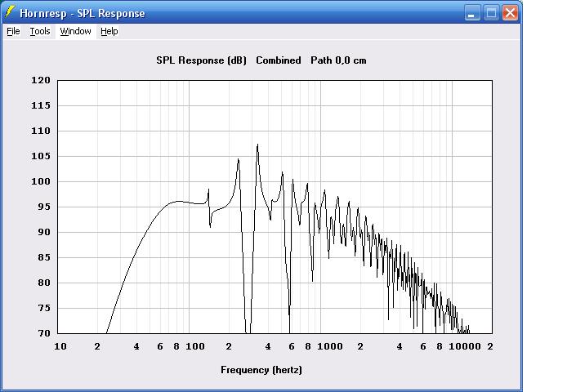Click the Hornresp window title bar text

tap(83, 14)
